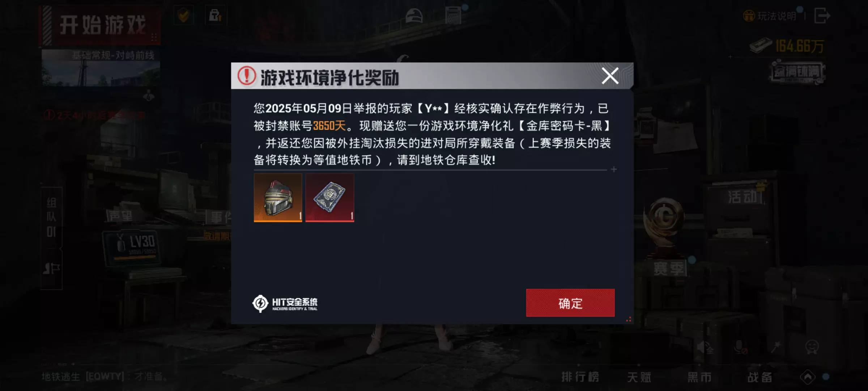Toggle the speaker volume icon at bottom right
The image size is (868, 391).
tap(705, 347)
